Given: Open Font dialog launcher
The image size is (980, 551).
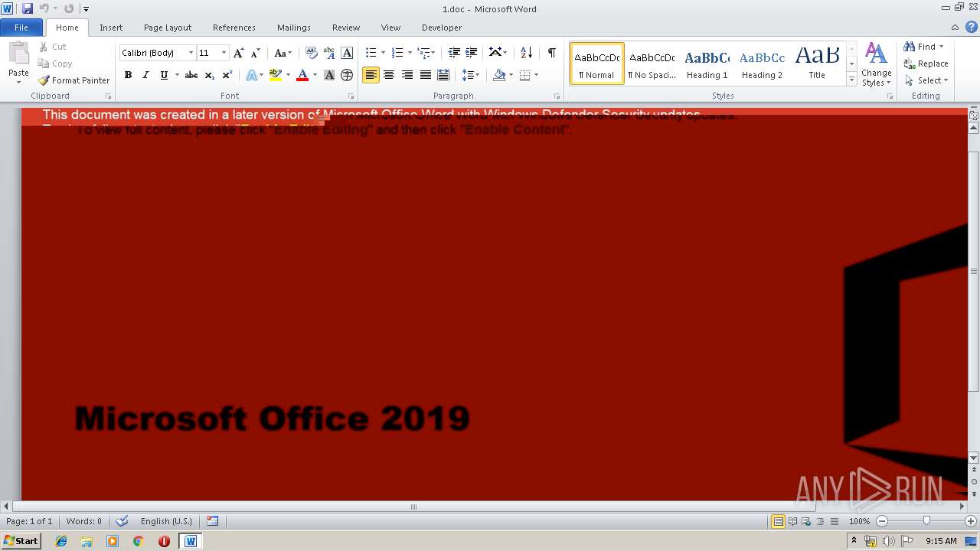Looking at the screenshot, I should click(x=351, y=96).
